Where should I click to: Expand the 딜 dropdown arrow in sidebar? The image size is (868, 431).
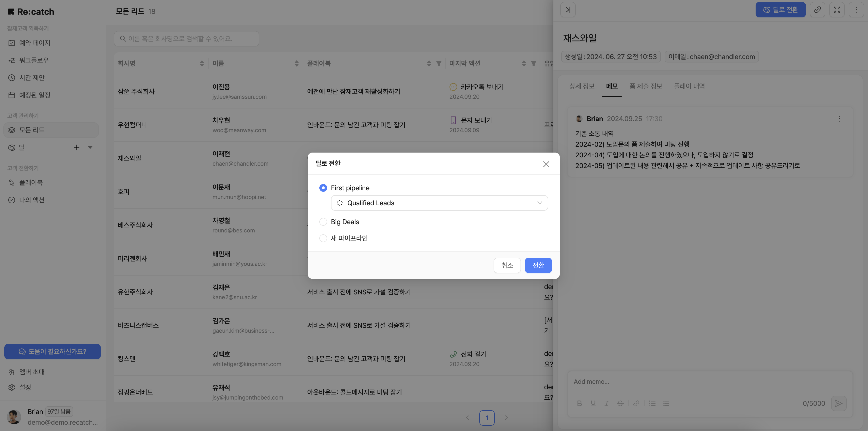[90, 148]
